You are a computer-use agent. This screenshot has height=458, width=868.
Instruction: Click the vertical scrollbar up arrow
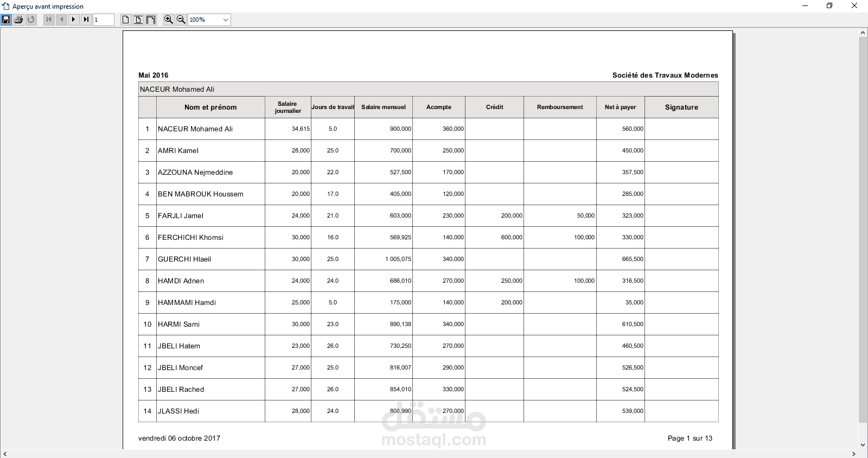click(863, 33)
